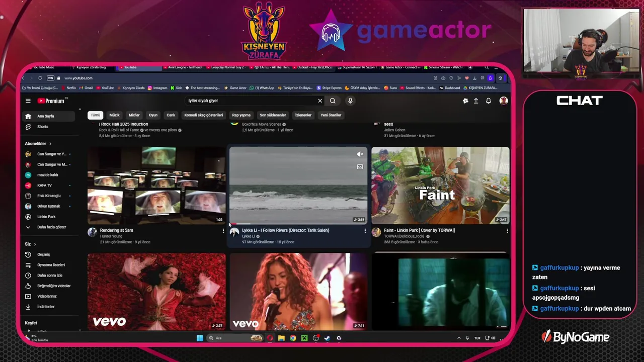Select the Yeni öneriler filter chip
644x362 pixels.
(331, 115)
